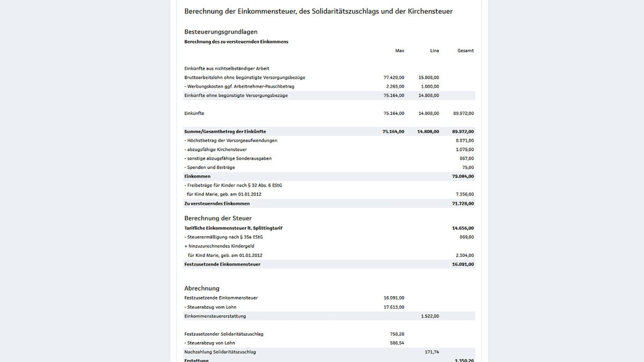Image resolution: width=644 pixels, height=362 pixels.
Task: Select the Spenden amount 75,00
Action: [469, 167]
